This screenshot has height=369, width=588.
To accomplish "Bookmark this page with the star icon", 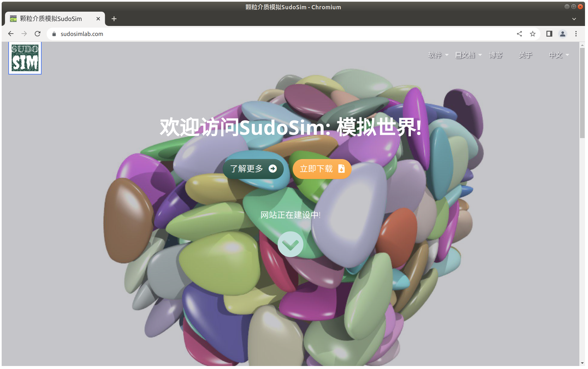I will coord(533,34).
